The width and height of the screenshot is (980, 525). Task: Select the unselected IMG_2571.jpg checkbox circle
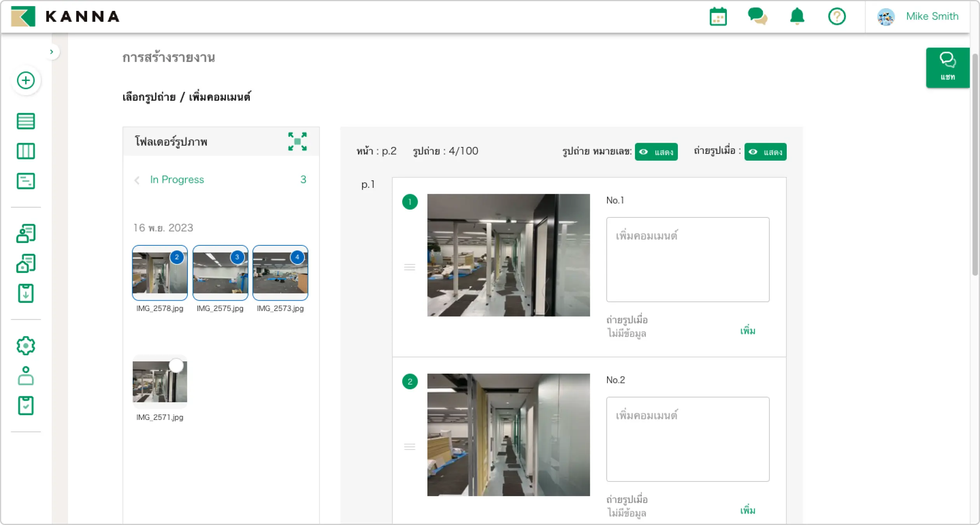click(177, 366)
